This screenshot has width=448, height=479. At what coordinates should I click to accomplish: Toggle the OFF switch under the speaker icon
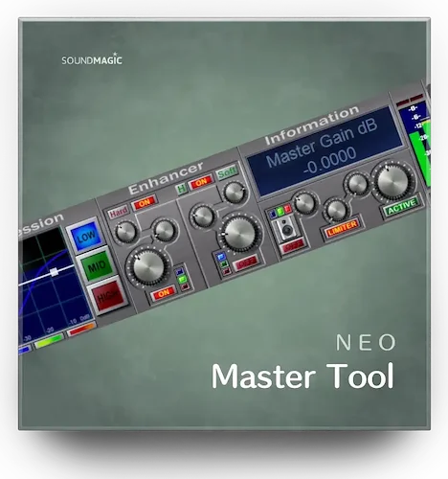tap(292, 247)
